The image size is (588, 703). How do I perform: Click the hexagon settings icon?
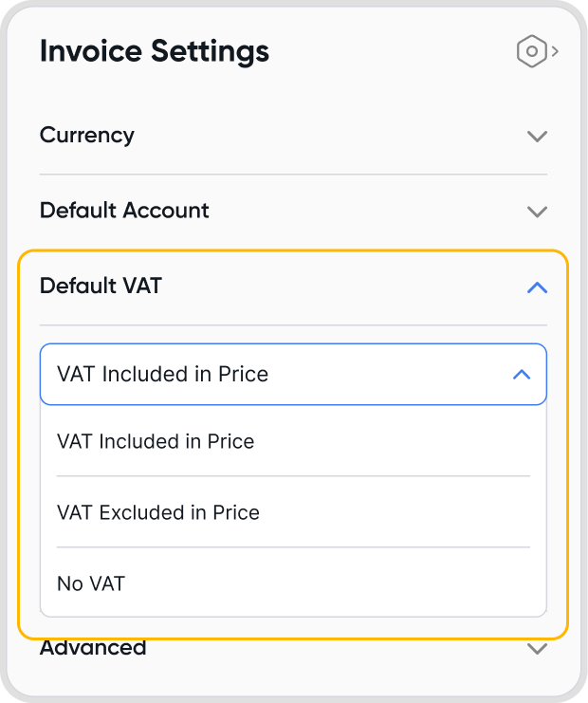click(532, 51)
